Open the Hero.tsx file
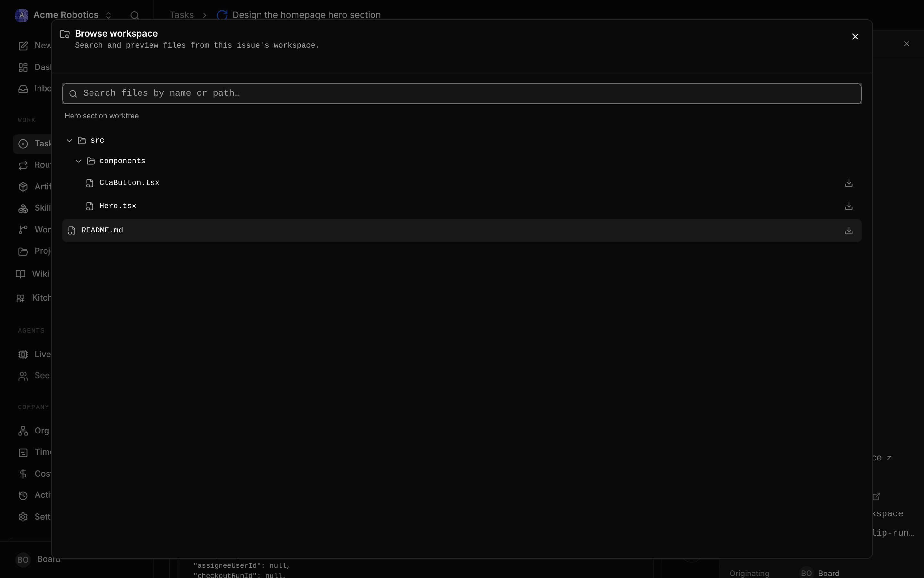924x578 pixels. [x=118, y=206]
